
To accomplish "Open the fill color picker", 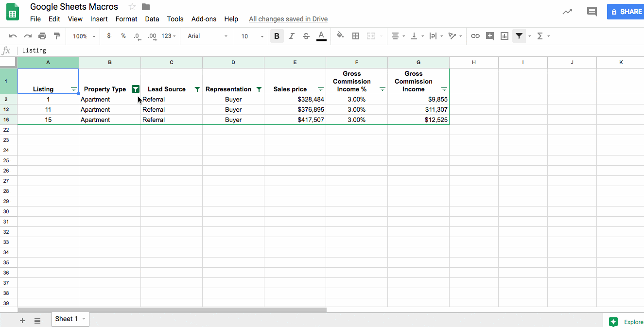I will click(x=340, y=36).
